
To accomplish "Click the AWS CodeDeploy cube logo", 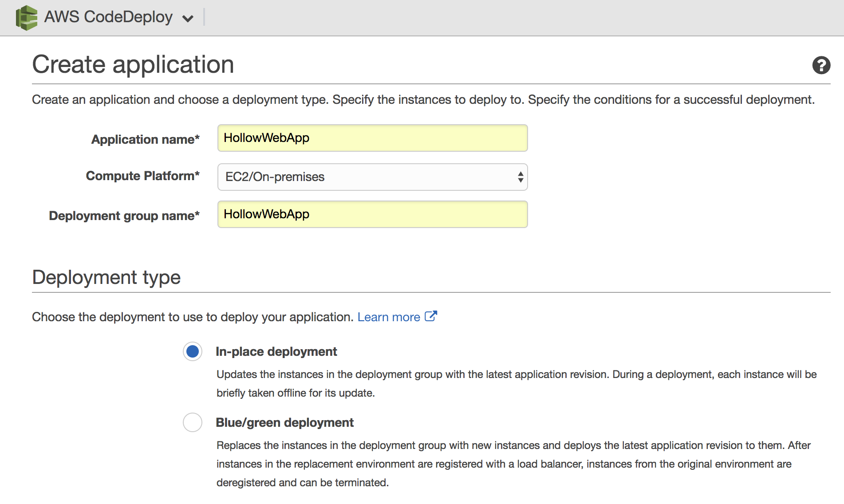I will coord(26,18).
